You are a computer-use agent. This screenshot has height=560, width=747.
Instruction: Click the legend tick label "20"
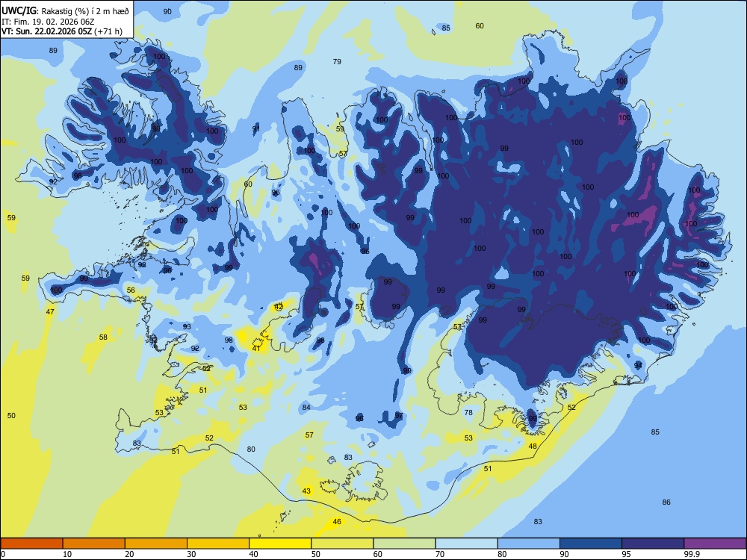[x=129, y=554]
